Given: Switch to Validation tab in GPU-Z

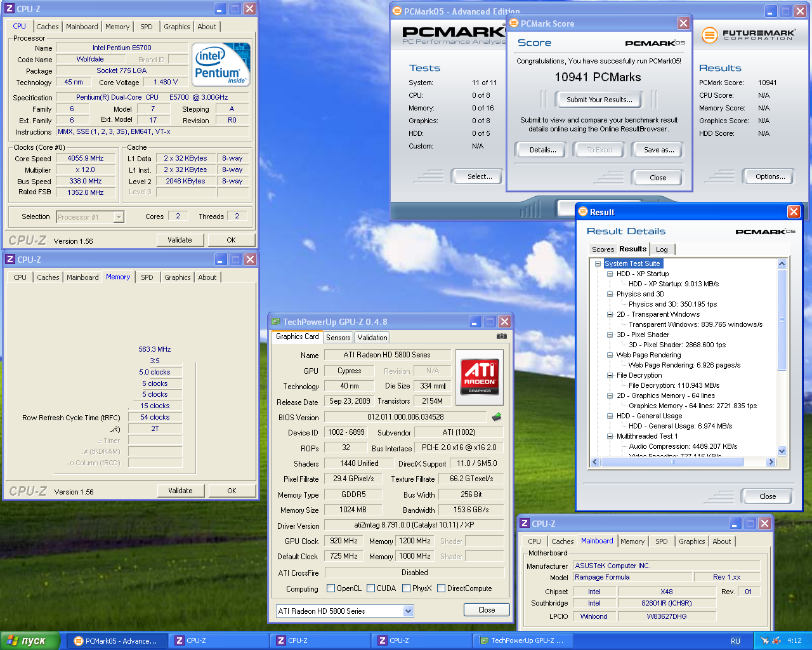Looking at the screenshot, I should [x=372, y=338].
